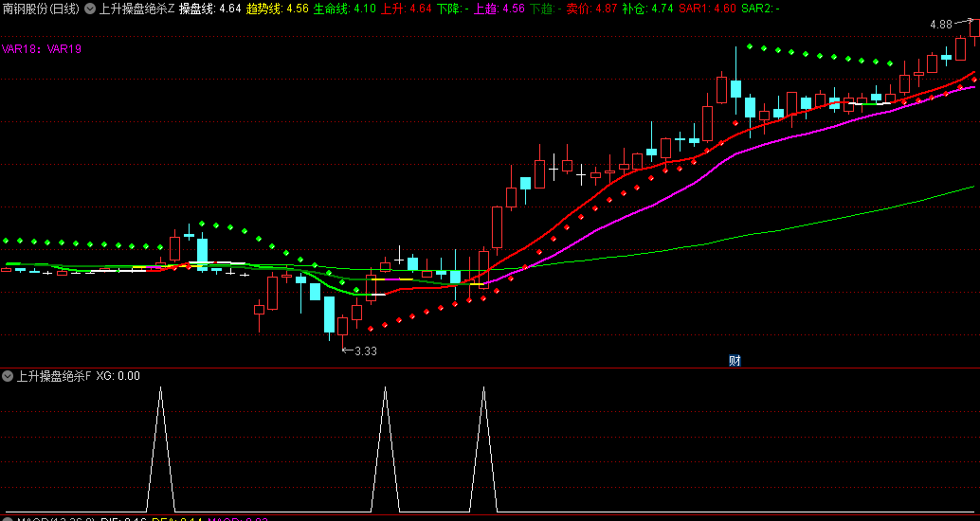
Task: Click the 4.88 high price marker
Action: tap(940, 25)
